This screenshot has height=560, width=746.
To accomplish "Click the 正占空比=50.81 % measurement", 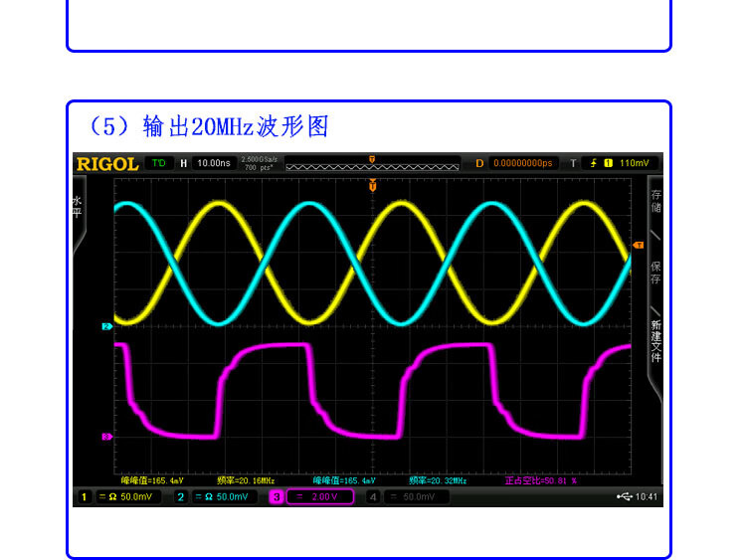I will coord(541,480).
